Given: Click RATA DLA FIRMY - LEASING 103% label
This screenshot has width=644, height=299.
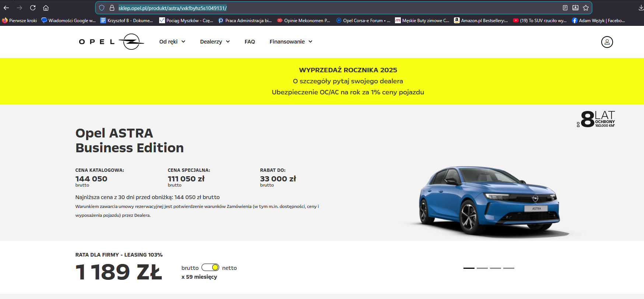Looking at the screenshot, I should 119,255.
